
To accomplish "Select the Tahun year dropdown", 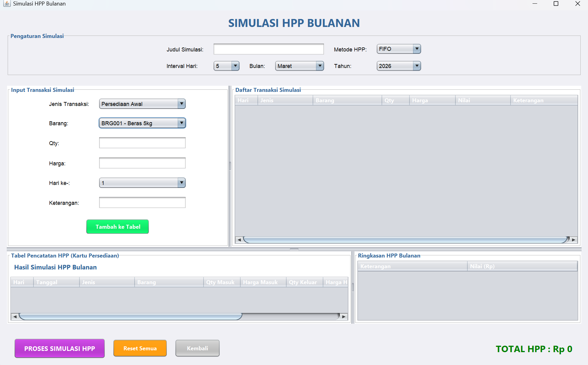I will pos(416,66).
